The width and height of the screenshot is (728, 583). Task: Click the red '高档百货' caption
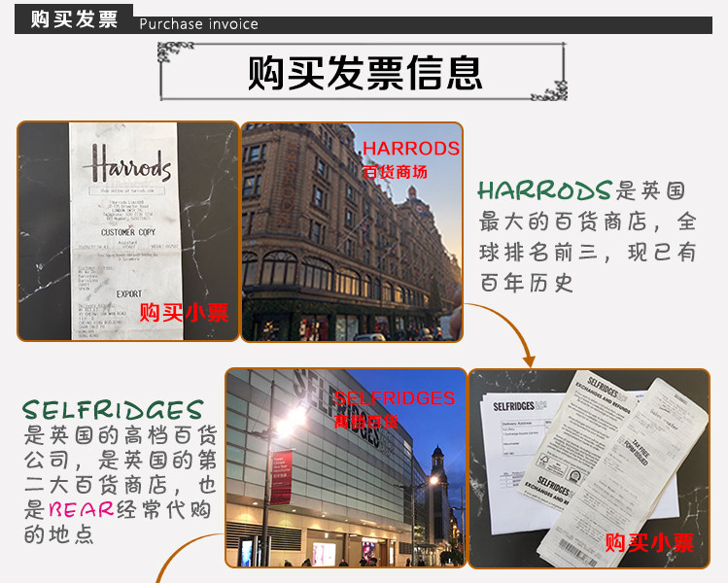[365, 422]
